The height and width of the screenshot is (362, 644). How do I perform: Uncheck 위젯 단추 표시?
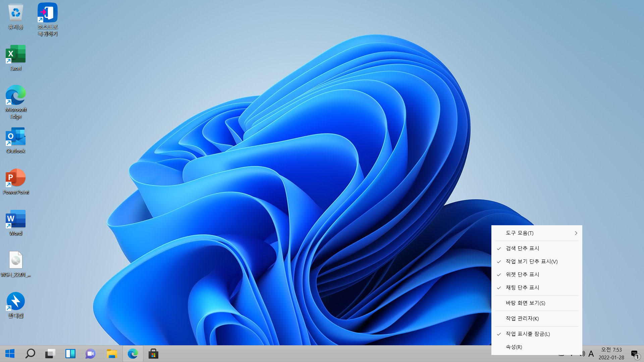[x=537, y=275]
